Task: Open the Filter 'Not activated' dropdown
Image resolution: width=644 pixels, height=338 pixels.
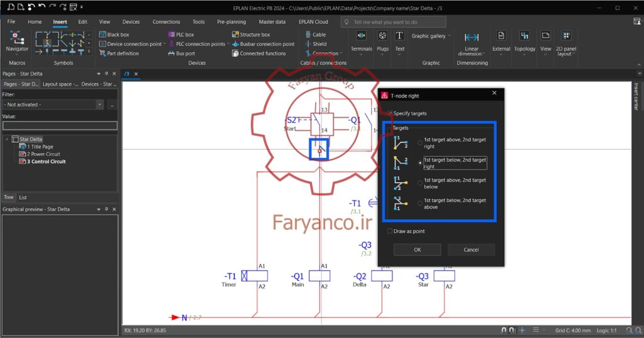Action: tap(99, 104)
